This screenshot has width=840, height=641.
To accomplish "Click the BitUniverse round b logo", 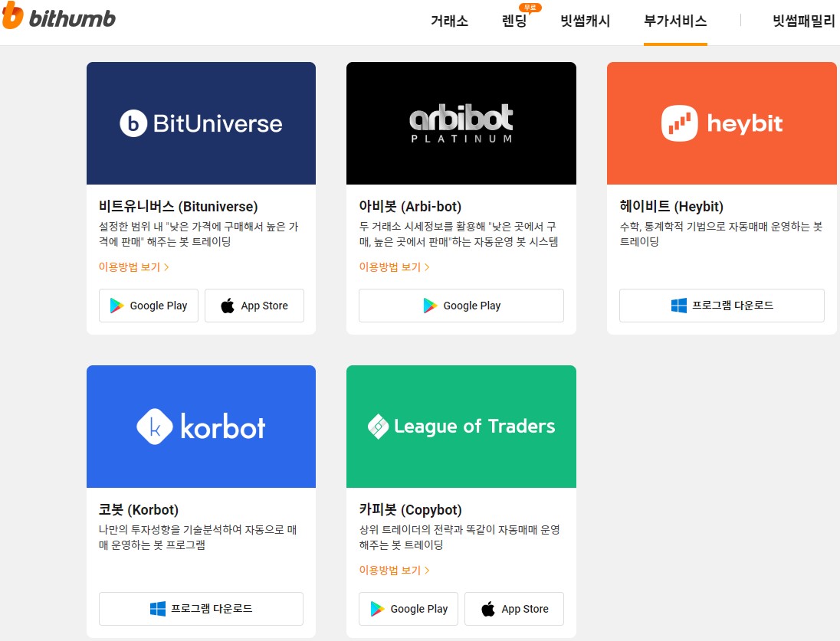I will [x=133, y=123].
